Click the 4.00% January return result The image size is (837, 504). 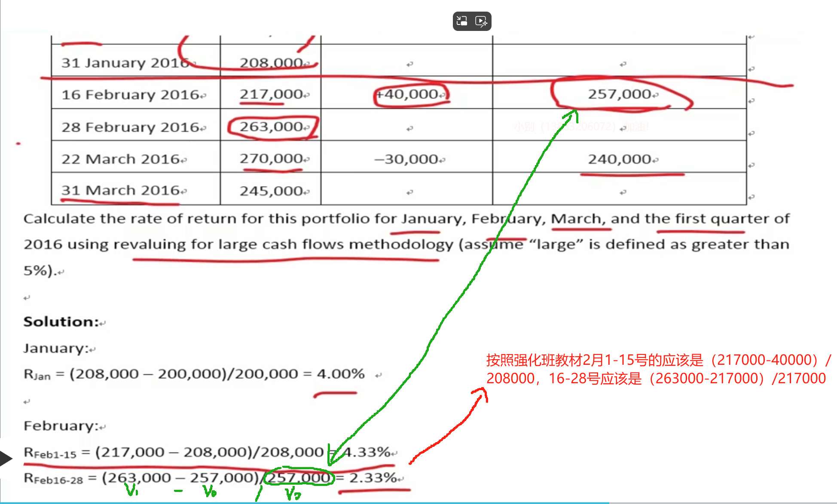click(x=340, y=374)
